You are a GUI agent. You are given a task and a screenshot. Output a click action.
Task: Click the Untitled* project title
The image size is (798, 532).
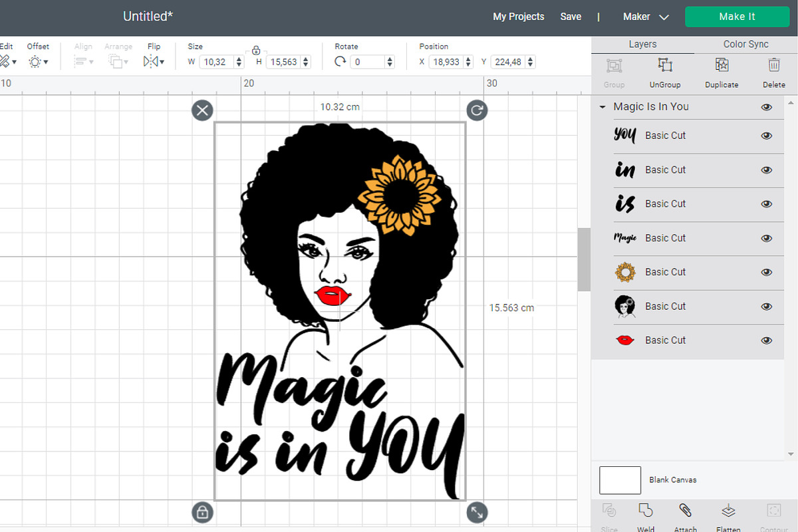[x=148, y=17]
